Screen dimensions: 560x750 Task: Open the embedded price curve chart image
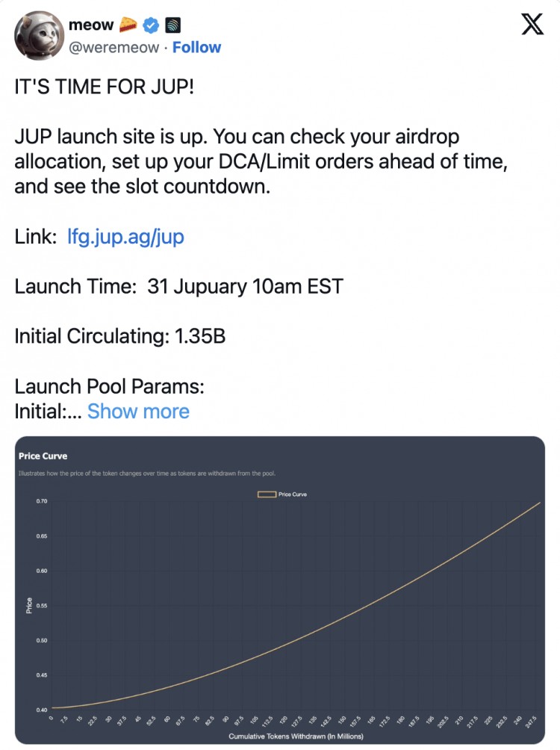280,589
